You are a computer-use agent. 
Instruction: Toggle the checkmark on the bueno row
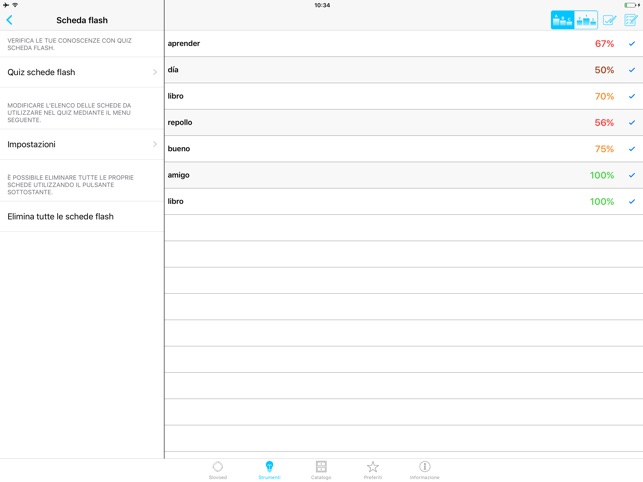[x=632, y=148]
